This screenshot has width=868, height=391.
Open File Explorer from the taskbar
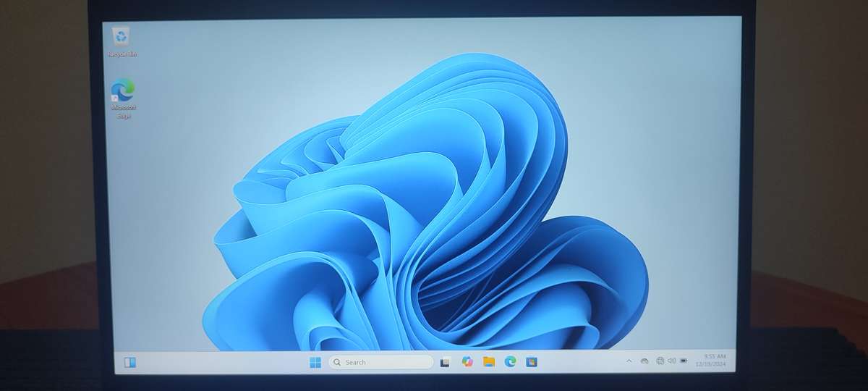point(489,362)
